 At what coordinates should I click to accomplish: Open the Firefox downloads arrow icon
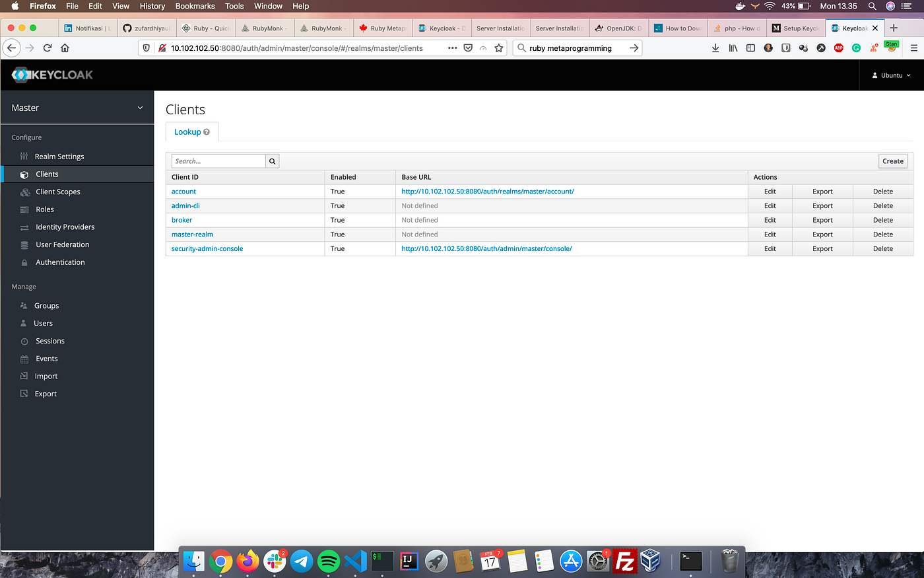pyautogui.click(x=715, y=48)
